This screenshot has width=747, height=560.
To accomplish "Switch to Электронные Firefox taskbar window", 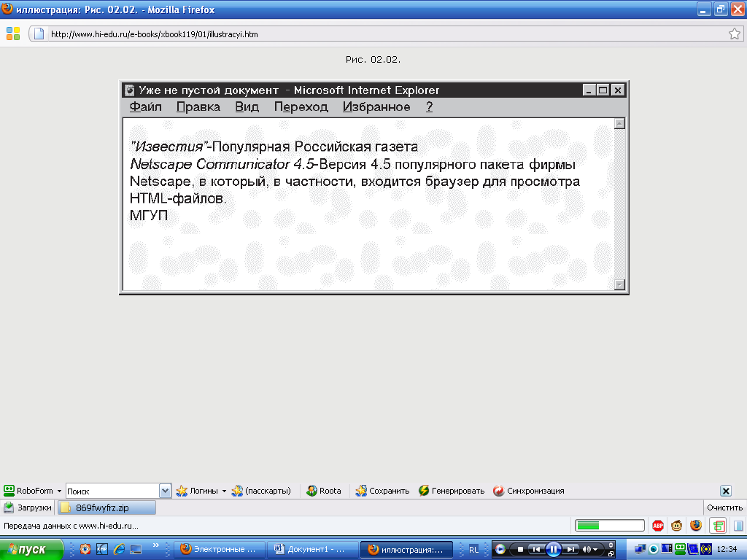I will 220,550.
